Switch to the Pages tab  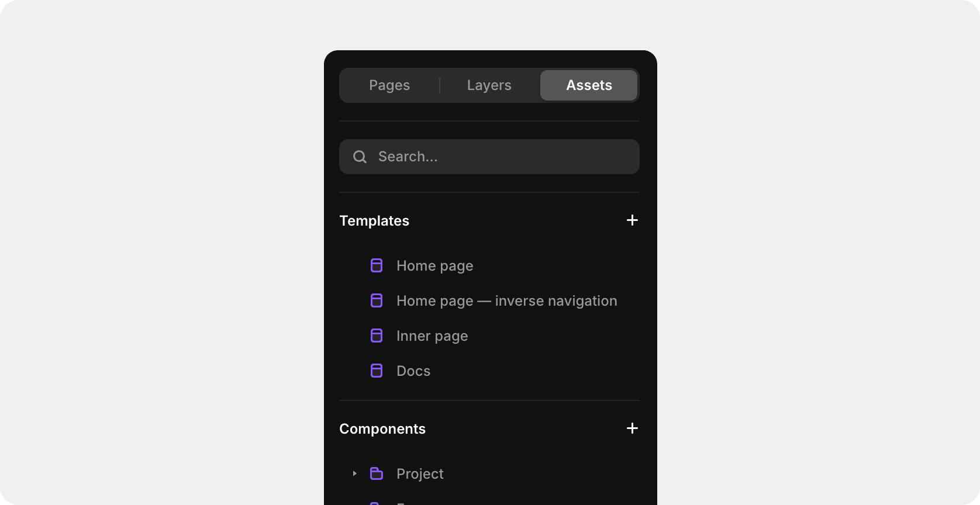(x=389, y=85)
